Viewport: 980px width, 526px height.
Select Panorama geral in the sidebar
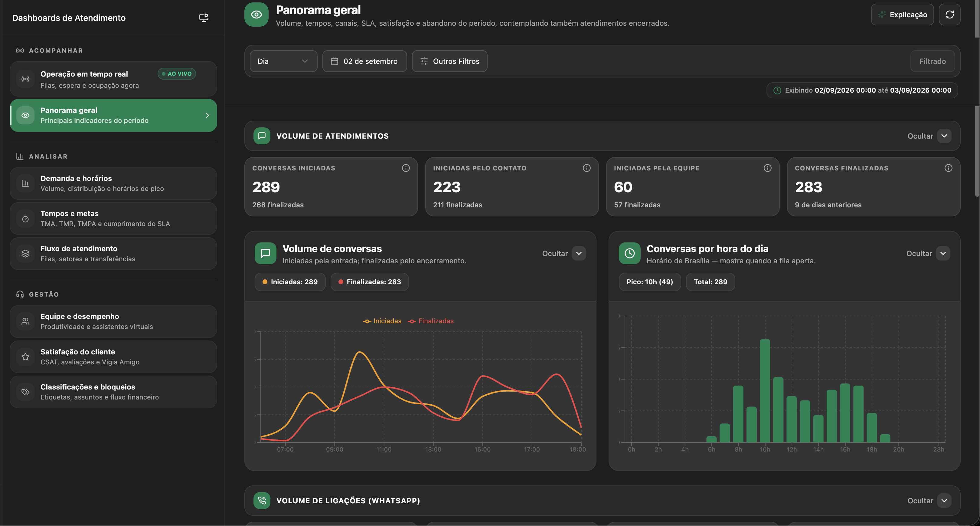(x=113, y=115)
